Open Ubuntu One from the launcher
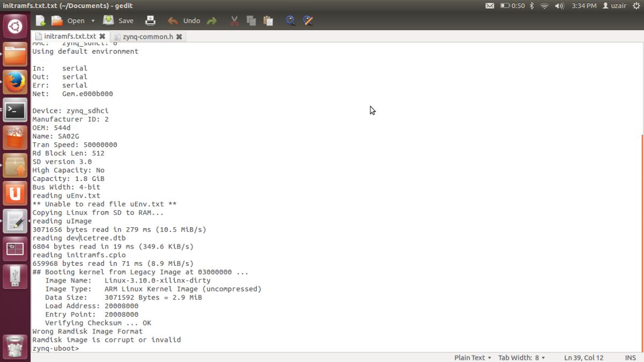The width and height of the screenshot is (644, 362). [15, 193]
